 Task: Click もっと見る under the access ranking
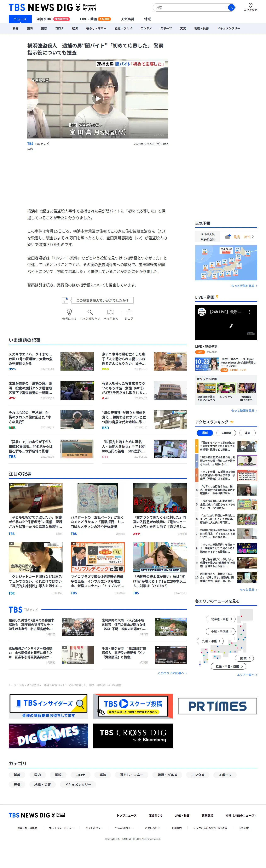[248, 590]
